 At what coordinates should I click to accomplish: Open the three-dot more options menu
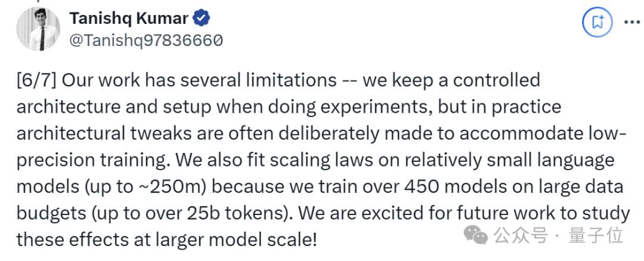point(631,23)
